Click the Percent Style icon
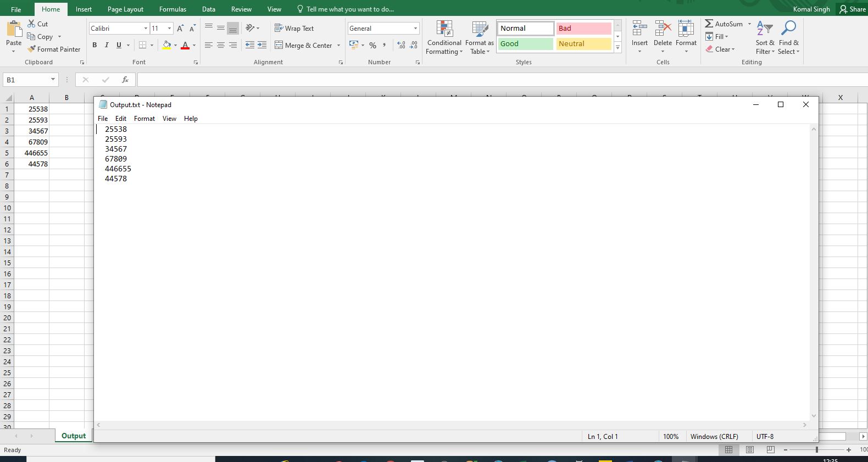Viewport: 868px width, 462px height. [x=372, y=45]
